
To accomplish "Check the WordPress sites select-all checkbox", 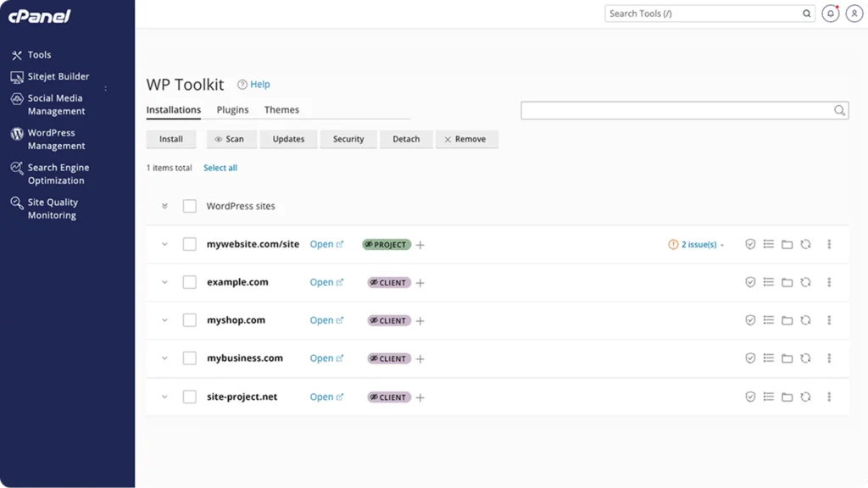I will tap(189, 206).
